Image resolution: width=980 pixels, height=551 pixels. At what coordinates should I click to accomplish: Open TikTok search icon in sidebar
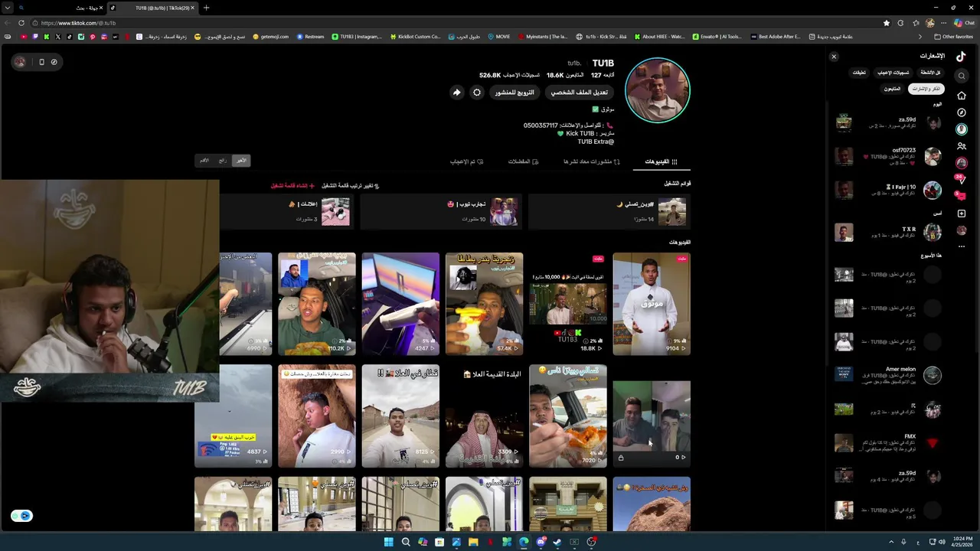pyautogui.click(x=962, y=76)
